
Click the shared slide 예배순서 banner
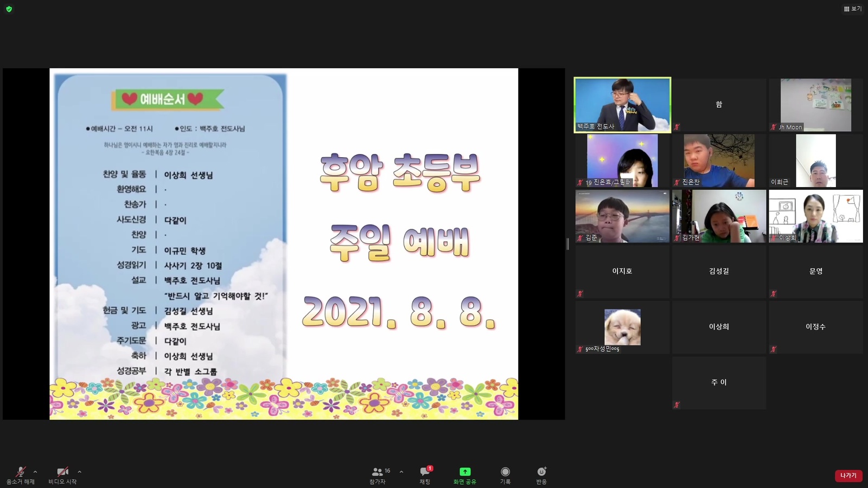tap(168, 99)
